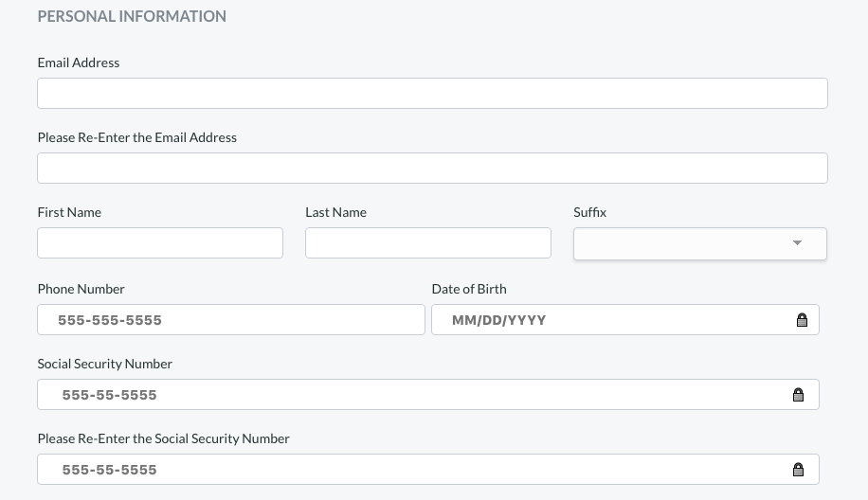Focus the Social Security Number input placeholder
Screen dimensions: 868x500
(110, 395)
